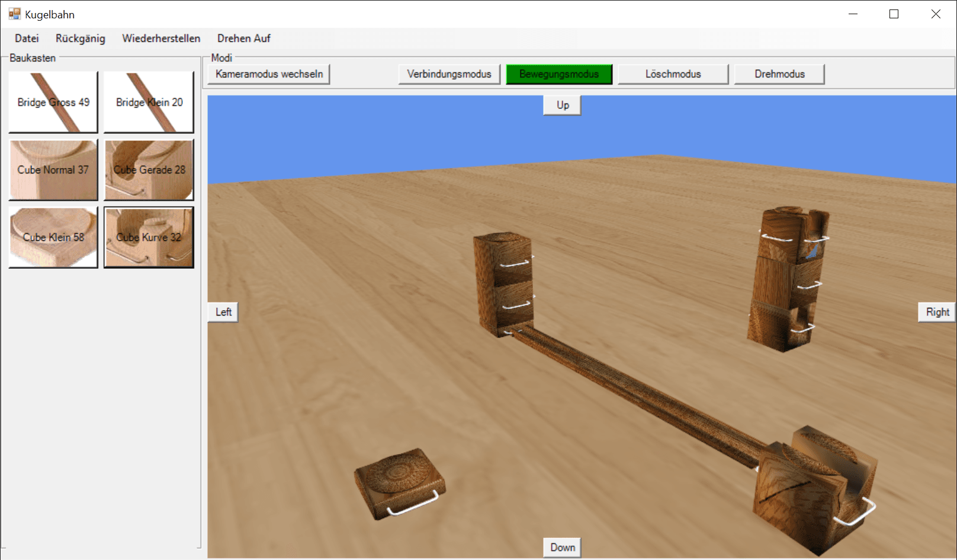Select the Cube Kurve 32 piece
Viewport: 957px width, 560px height.
click(x=149, y=237)
